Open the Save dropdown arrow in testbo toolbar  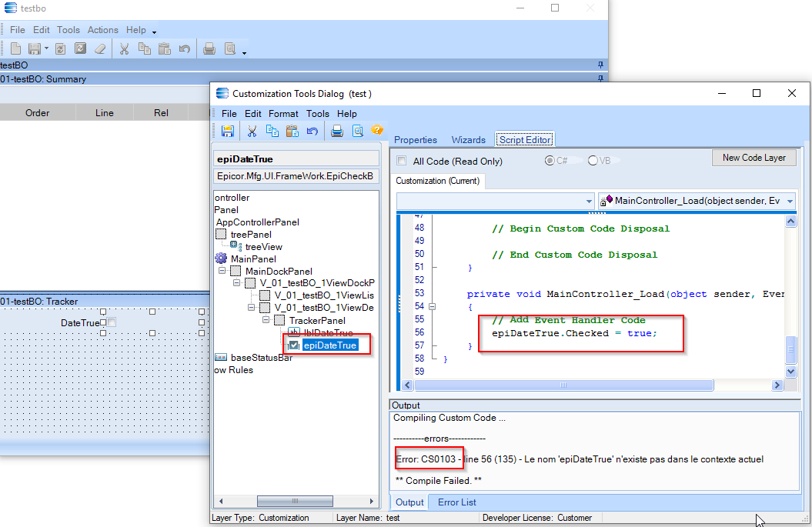point(46,48)
